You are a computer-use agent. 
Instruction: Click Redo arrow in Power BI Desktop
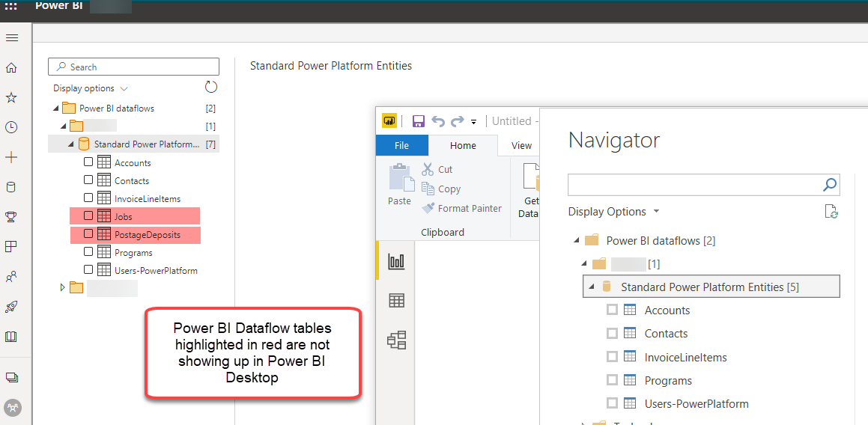[458, 121]
